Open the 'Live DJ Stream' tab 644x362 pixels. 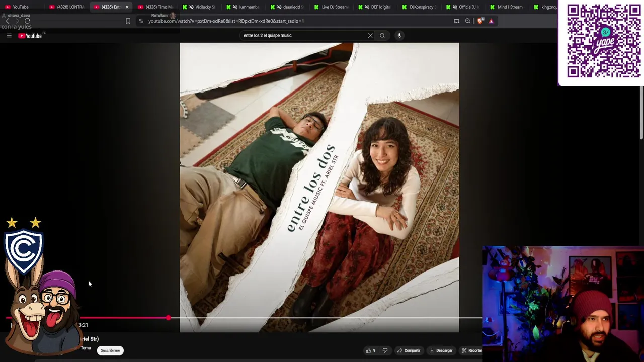click(332, 7)
